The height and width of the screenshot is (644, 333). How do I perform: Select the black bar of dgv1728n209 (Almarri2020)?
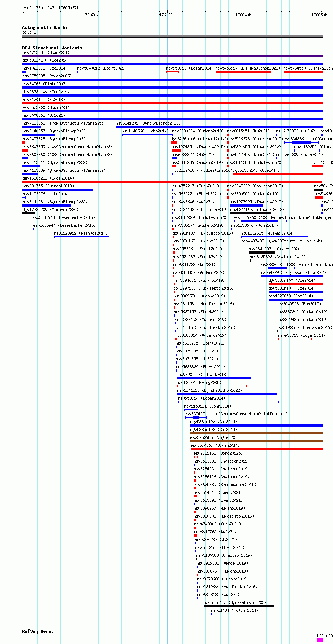(x=28, y=213)
